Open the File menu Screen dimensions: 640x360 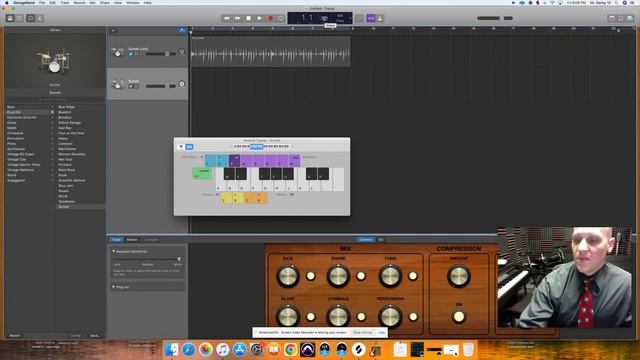(42, 2)
